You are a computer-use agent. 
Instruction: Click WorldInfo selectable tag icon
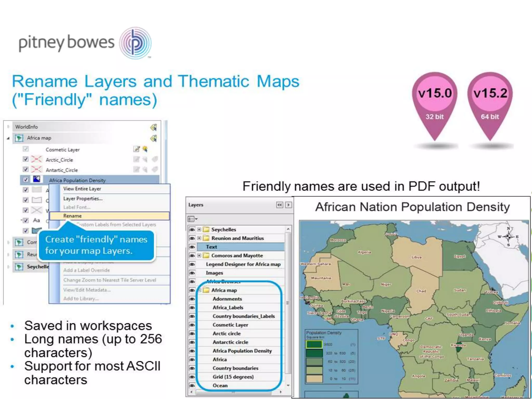click(154, 127)
